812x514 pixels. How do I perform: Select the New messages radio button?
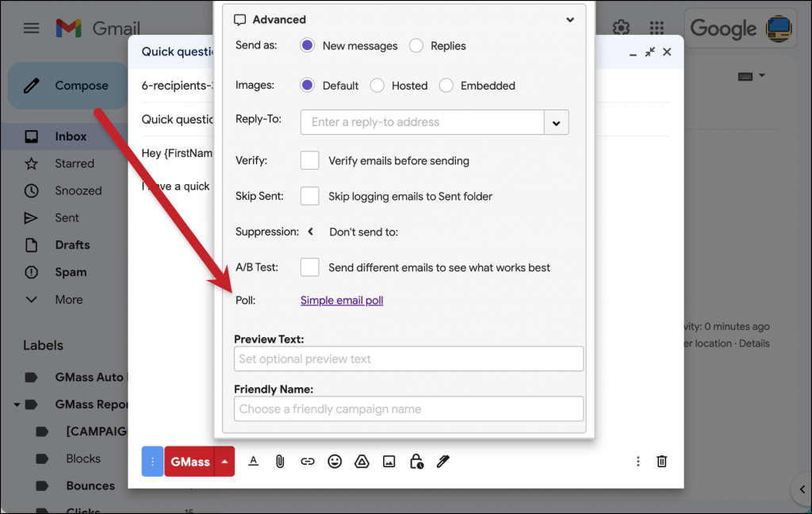point(307,46)
